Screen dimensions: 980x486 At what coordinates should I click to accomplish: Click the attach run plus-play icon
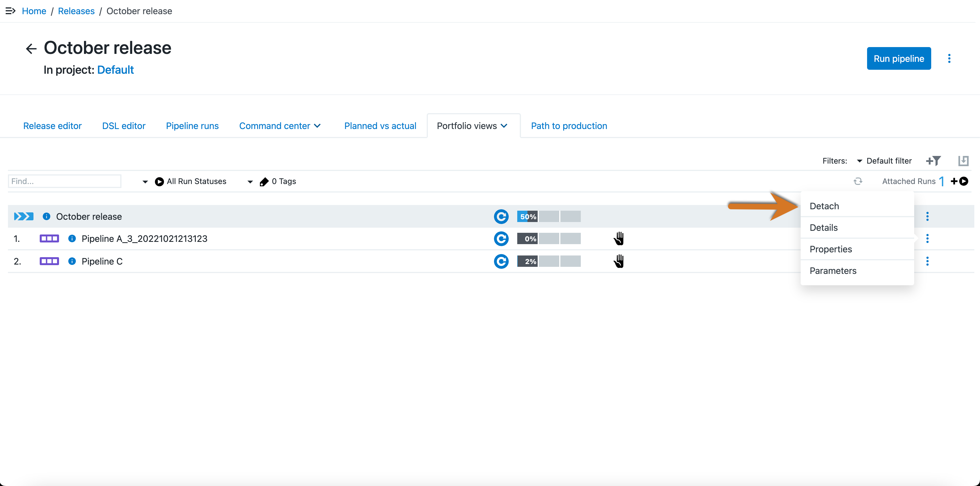[959, 181]
